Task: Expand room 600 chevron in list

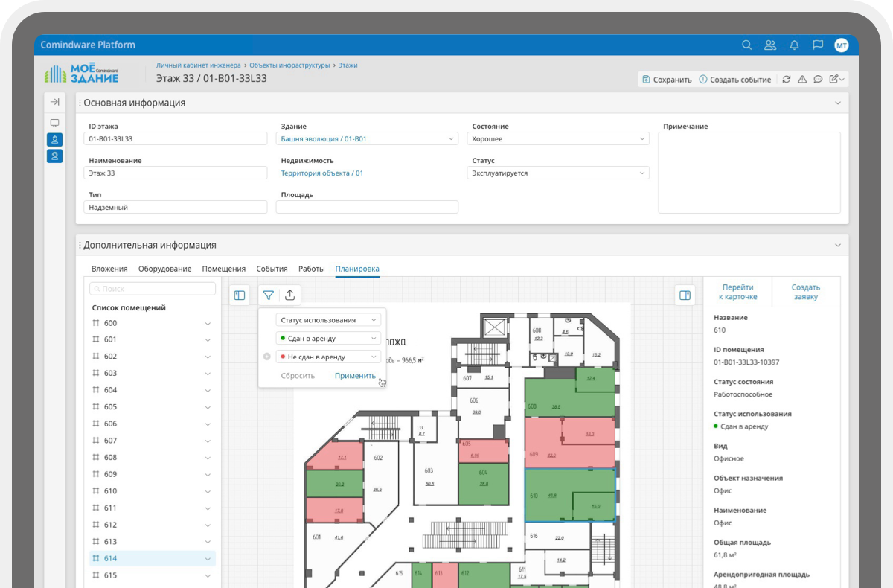Action: 208,324
